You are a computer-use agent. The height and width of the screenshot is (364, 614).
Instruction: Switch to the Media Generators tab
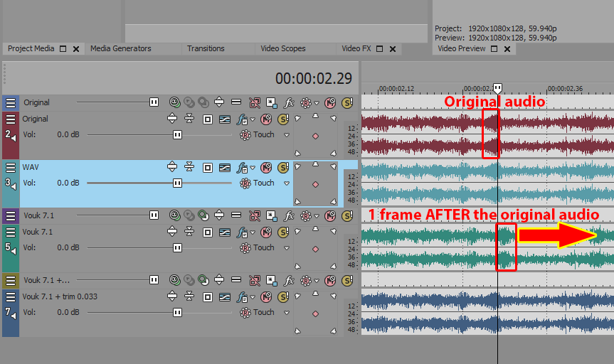120,48
